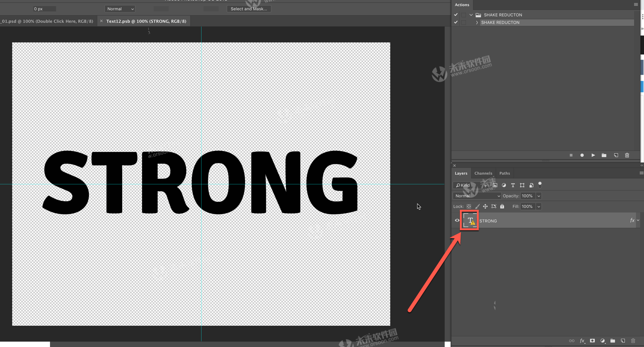Open the Kind layer filter dropdown
The image size is (644, 347).
pos(470,185)
